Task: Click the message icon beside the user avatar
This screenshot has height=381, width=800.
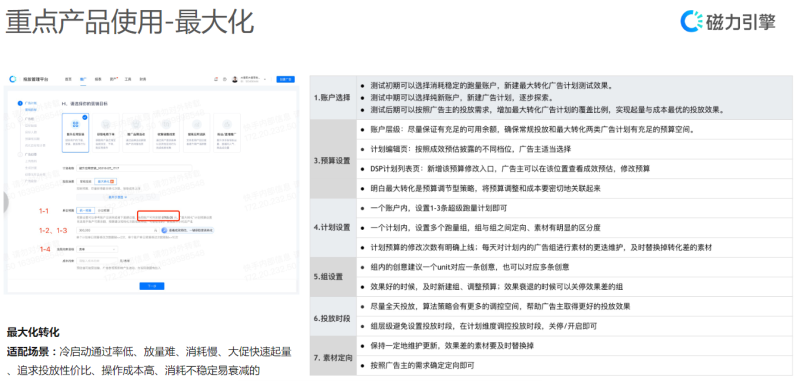Action: click(x=225, y=79)
